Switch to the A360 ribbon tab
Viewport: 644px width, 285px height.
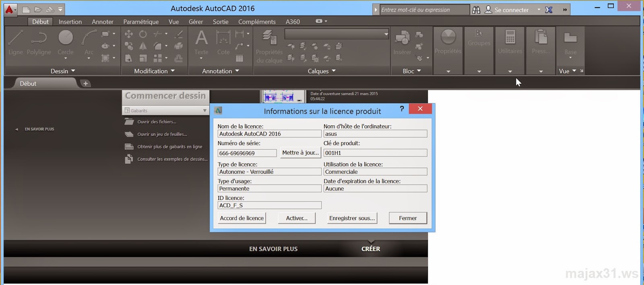[293, 22]
